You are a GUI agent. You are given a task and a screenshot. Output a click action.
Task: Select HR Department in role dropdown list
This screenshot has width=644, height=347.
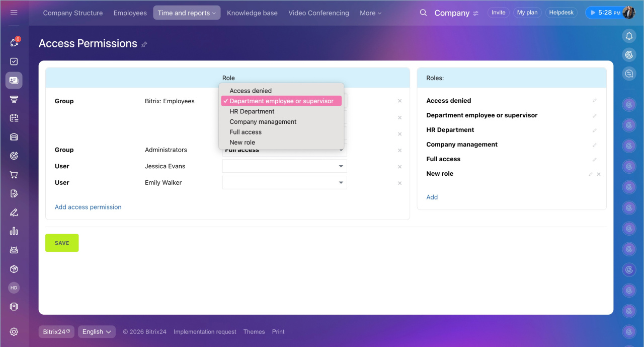pyautogui.click(x=252, y=111)
